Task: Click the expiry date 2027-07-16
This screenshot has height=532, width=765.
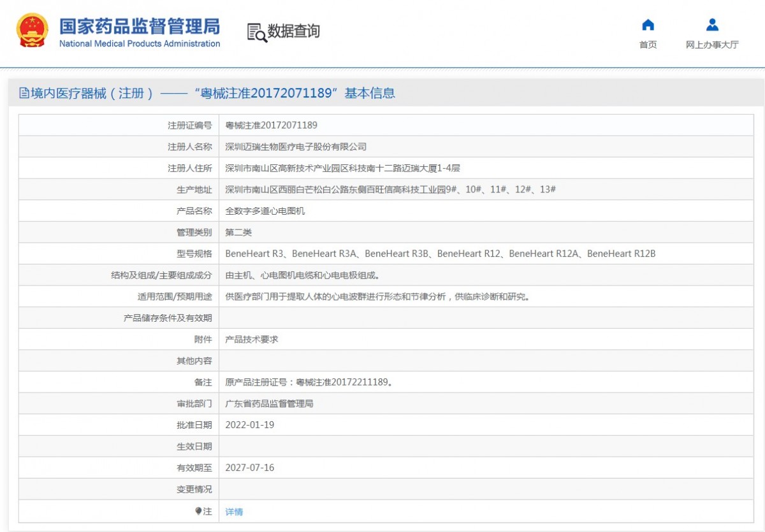Action: click(250, 468)
